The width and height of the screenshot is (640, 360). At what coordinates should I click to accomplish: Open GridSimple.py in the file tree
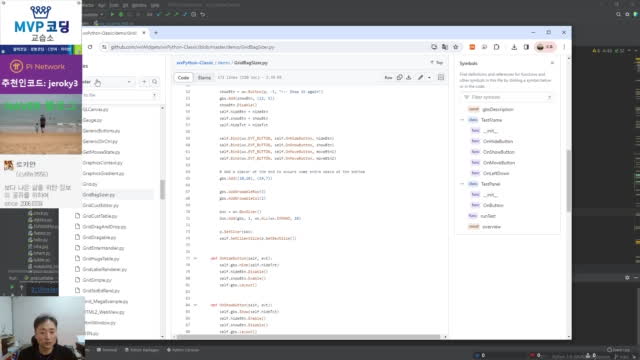pyautogui.click(x=97, y=280)
